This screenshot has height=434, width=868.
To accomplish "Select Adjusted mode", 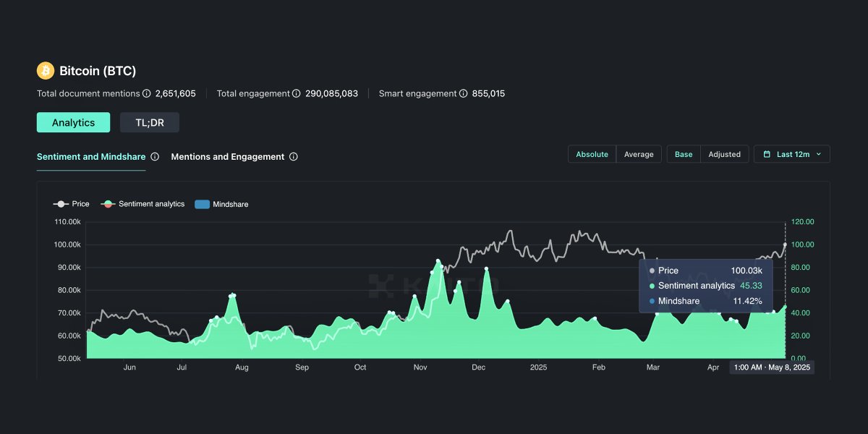I will coord(724,154).
